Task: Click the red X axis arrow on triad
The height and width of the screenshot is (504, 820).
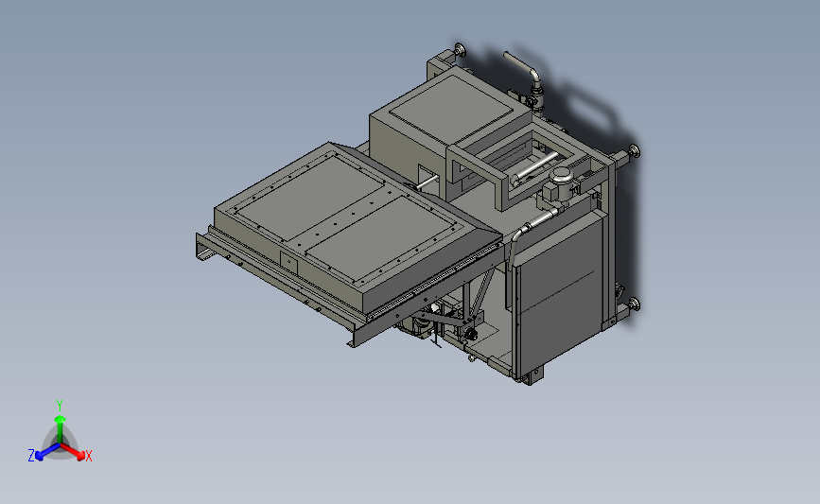Action: 74,452
